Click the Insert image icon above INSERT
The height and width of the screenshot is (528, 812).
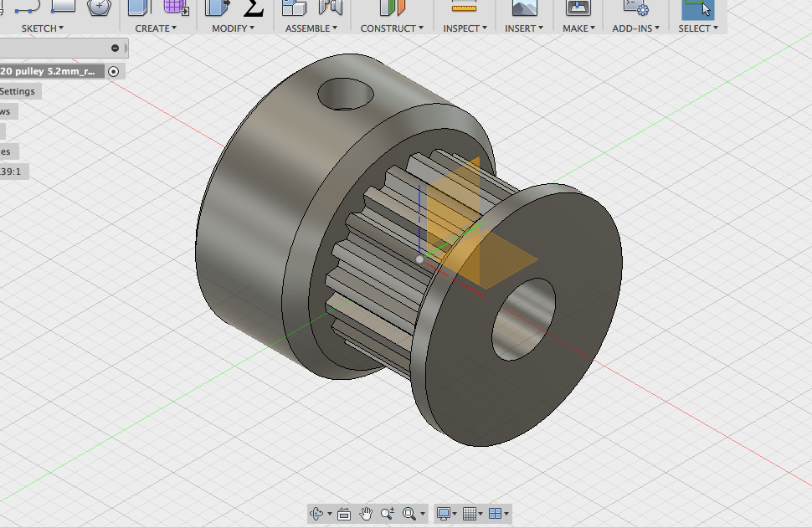(524, 8)
